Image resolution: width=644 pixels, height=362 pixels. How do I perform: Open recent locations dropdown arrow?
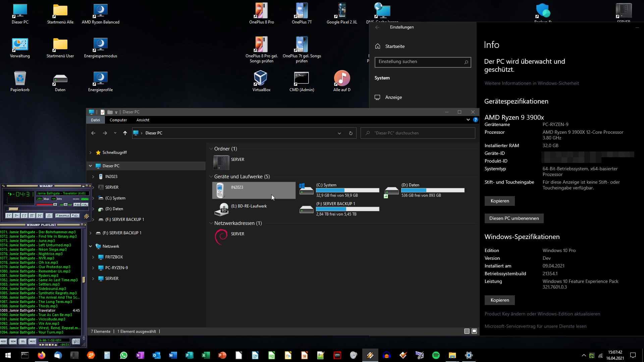pos(115,133)
